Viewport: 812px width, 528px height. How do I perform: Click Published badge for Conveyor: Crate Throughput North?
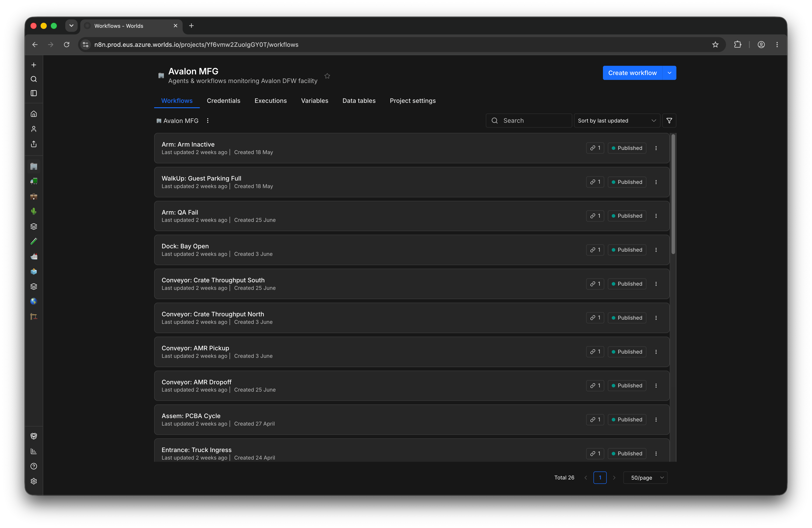[x=627, y=318]
